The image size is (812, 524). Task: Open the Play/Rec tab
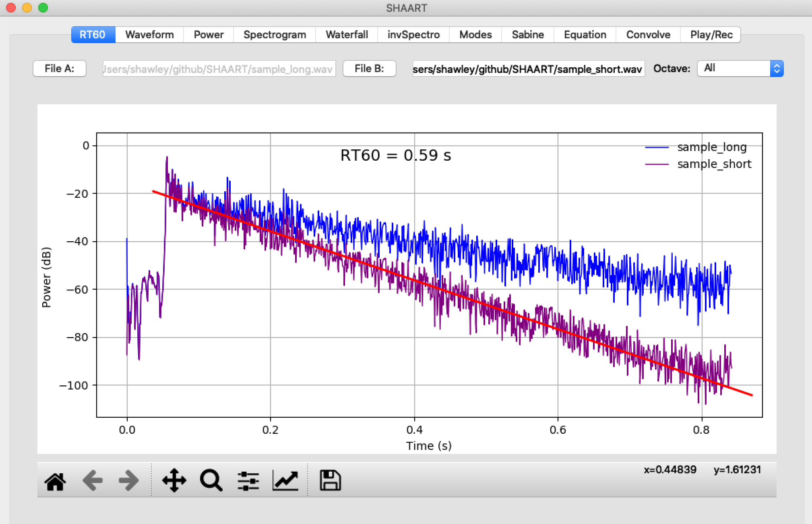[711, 35]
